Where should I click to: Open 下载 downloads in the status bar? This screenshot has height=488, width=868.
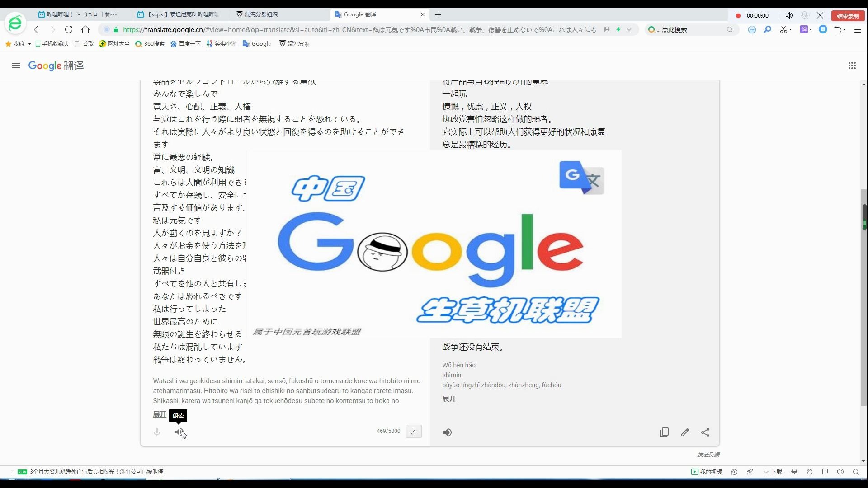click(x=773, y=472)
